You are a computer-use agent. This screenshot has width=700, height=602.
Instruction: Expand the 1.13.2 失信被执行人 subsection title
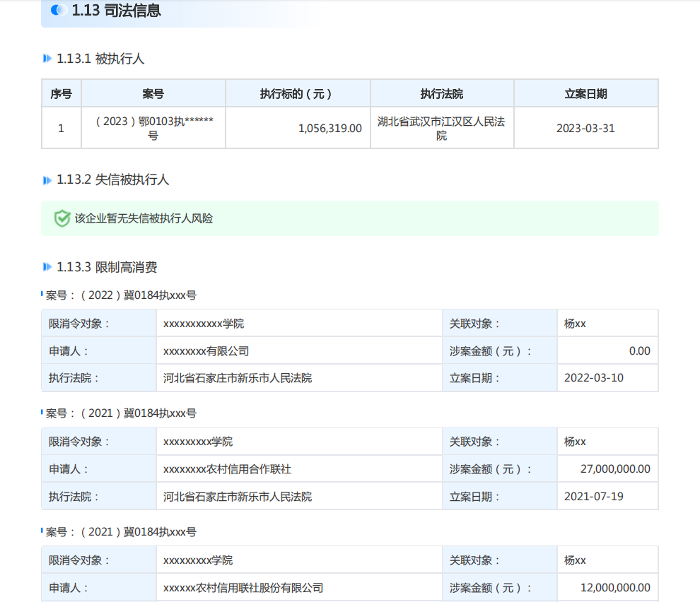pos(113,180)
